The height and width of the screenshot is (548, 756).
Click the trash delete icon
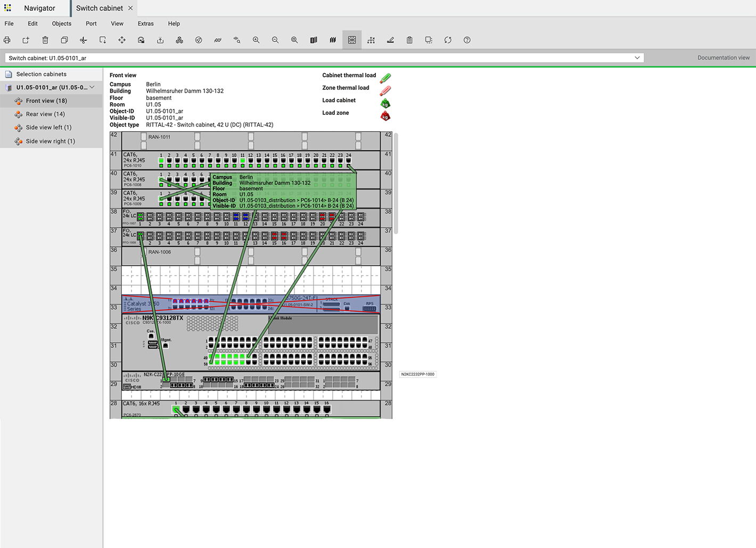point(45,40)
